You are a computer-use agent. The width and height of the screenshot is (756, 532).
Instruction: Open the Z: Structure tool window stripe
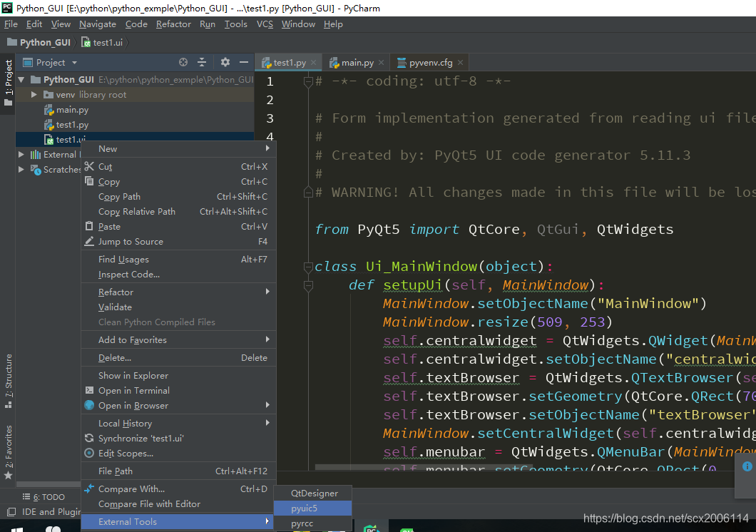coord(8,381)
